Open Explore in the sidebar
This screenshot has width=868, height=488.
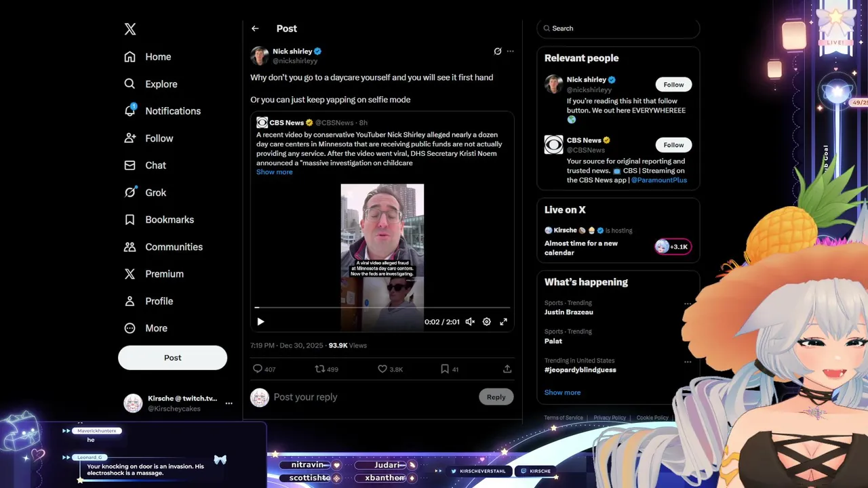click(151, 84)
